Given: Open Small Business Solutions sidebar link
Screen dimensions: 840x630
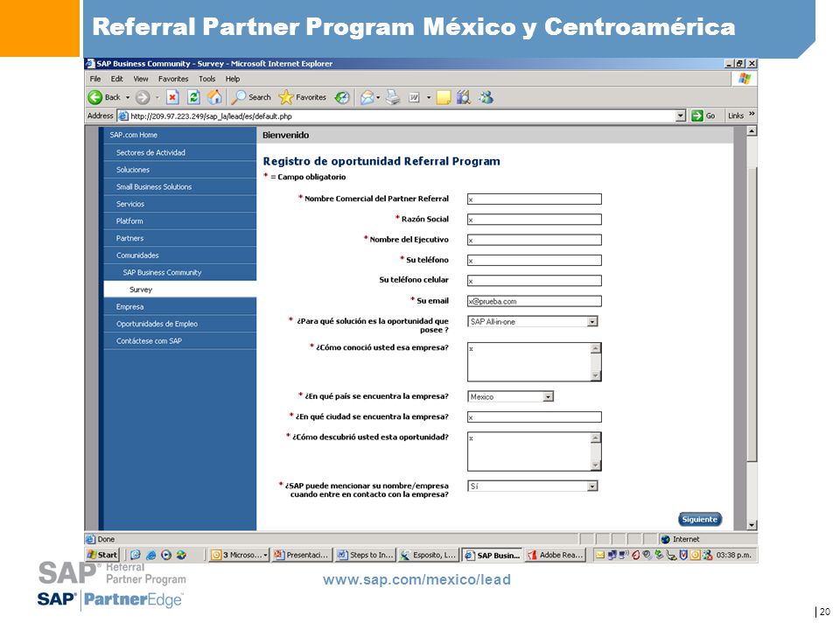Looking at the screenshot, I should (x=154, y=187).
